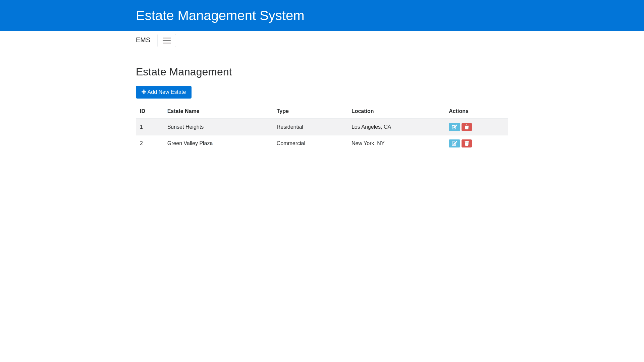Edit the Sunset Heights estate
644x362 pixels.
(x=454, y=127)
